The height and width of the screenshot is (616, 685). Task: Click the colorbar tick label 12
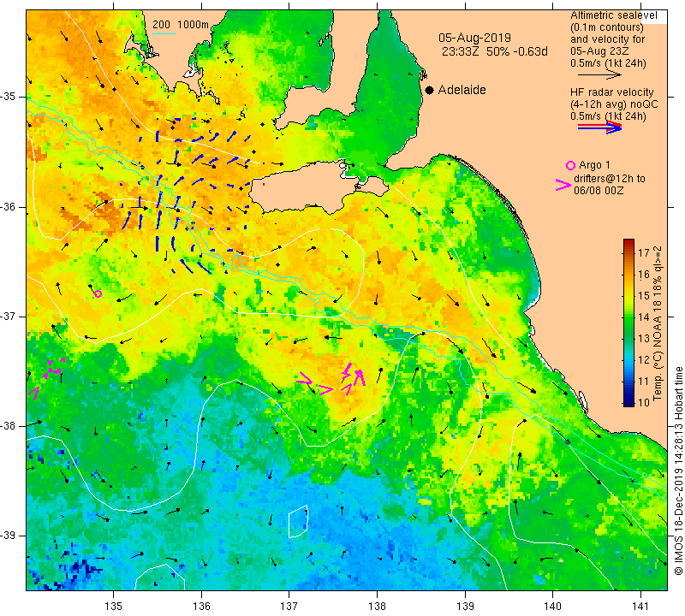click(644, 359)
